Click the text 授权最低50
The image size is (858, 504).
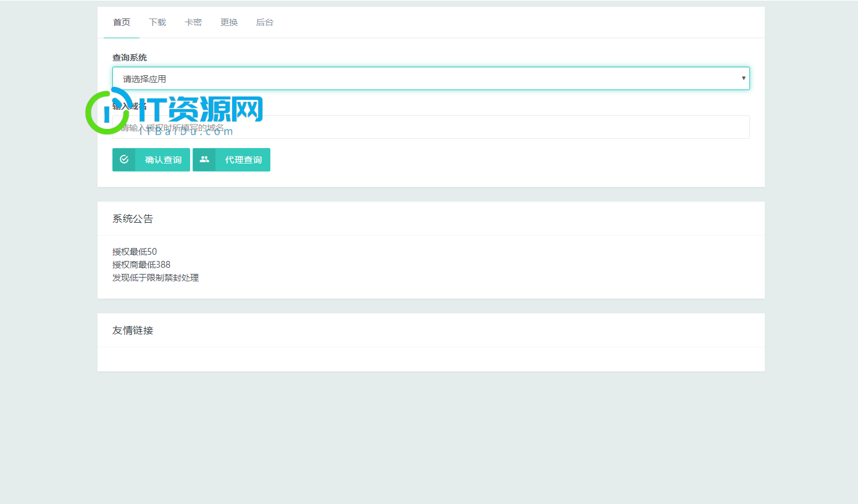click(135, 252)
